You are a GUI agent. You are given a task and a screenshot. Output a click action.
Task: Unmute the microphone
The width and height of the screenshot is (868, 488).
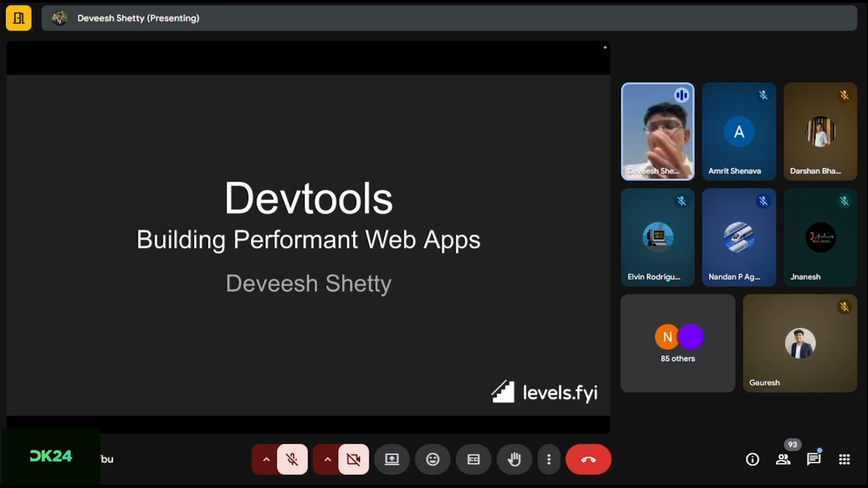click(x=292, y=459)
